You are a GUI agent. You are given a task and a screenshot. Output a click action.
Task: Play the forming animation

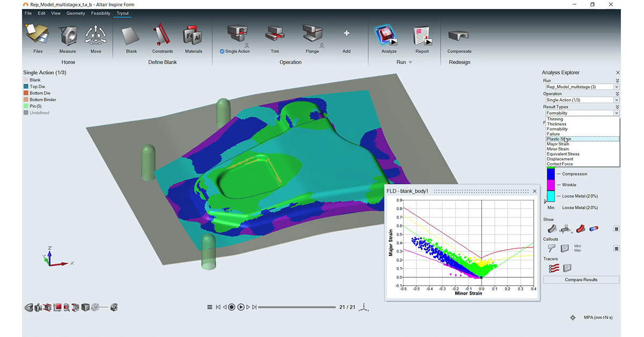click(241, 307)
